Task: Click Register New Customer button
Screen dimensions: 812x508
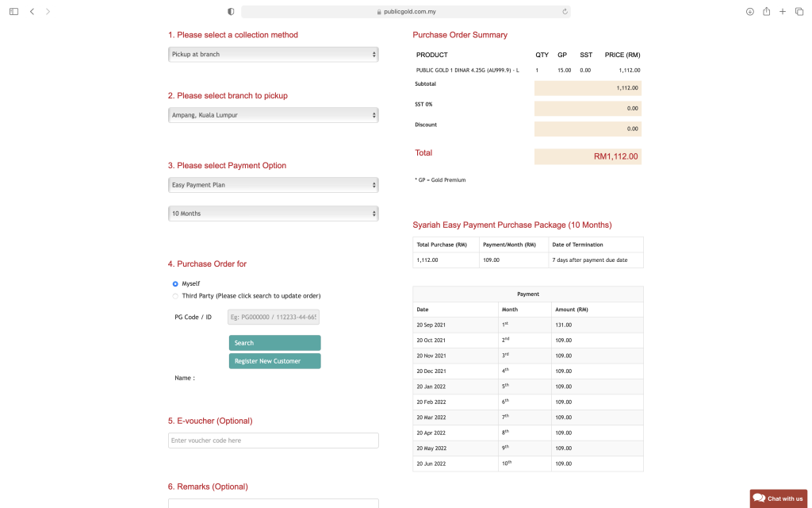Action: 274,361
